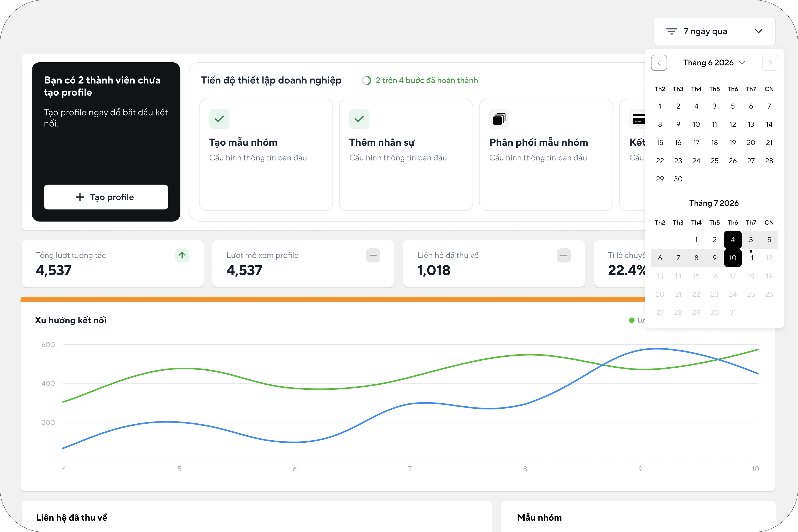Click the up arrow trend icon on Tổng lượt tương tác
Screen dimensions: 798x532
click(182, 255)
